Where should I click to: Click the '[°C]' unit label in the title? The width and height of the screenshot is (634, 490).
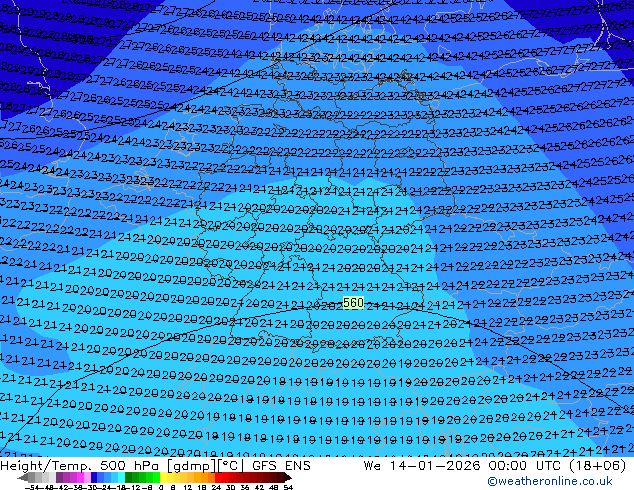231,466
